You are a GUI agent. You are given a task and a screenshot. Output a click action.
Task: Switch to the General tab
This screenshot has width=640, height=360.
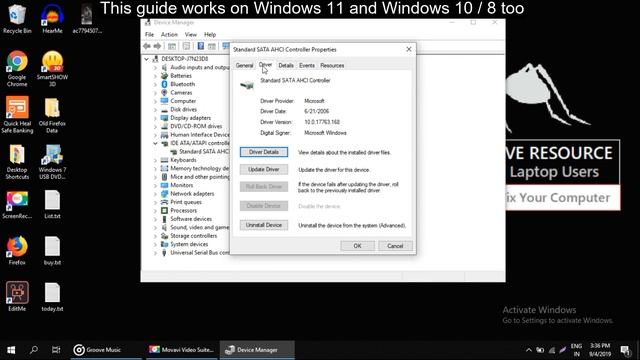pyautogui.click(x=244, y=65)
